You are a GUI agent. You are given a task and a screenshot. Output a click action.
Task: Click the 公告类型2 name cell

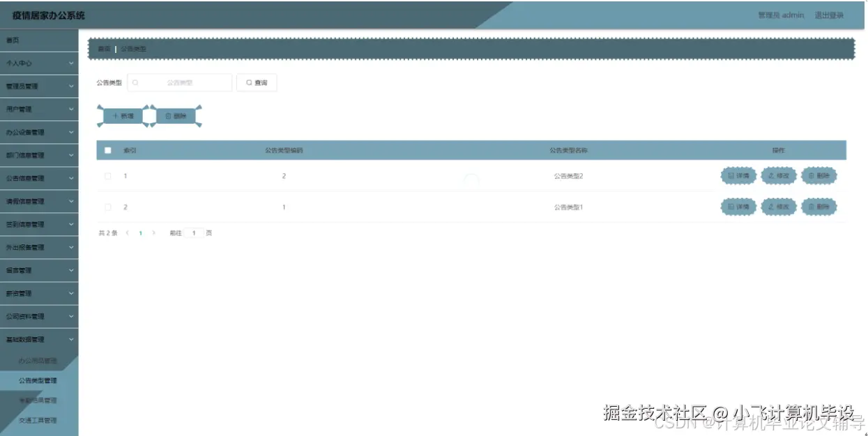pos(568,176)
